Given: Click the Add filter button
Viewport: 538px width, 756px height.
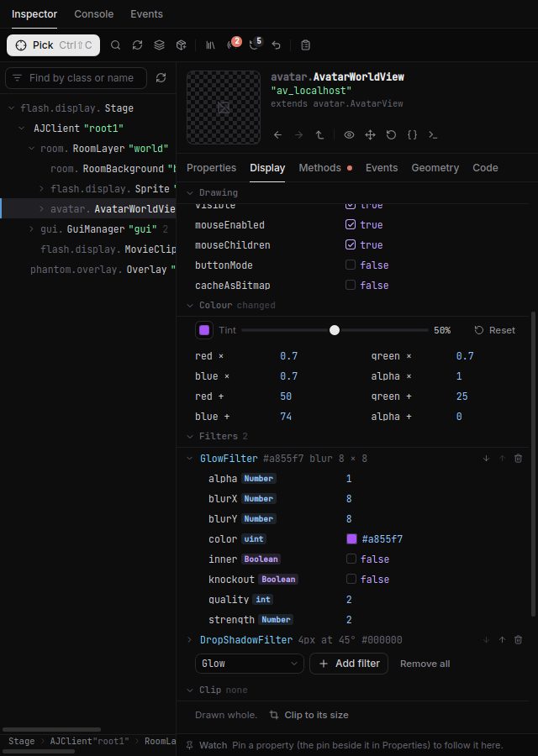Looking at the screenshot, I should 349,664.
